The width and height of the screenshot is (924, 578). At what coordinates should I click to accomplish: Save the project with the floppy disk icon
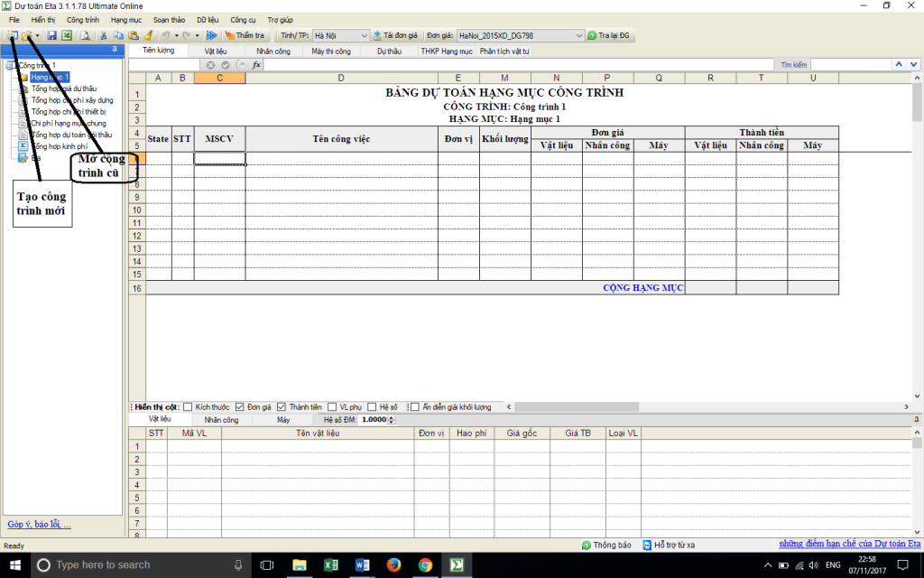click(52, 35)
